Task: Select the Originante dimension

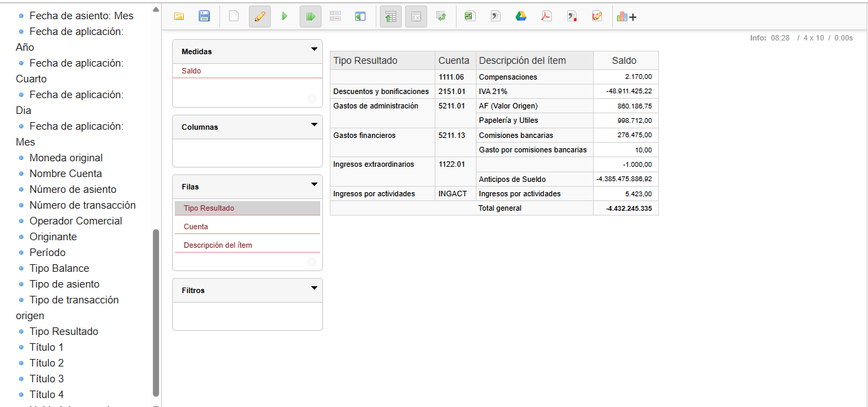Action: pyautogui.click(x=53, y=237)
